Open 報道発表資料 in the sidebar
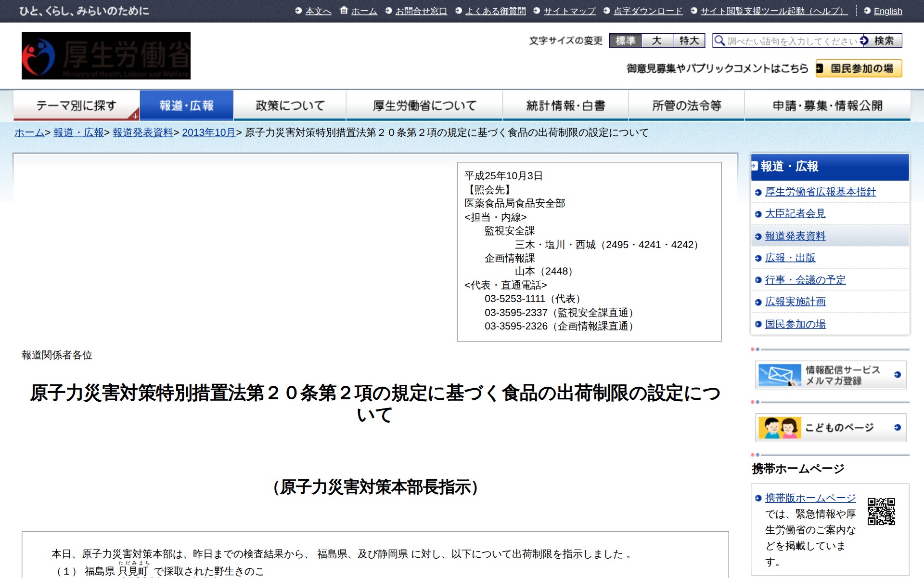The width and height of the screenshot is (924, 578). tap(796, 236)
